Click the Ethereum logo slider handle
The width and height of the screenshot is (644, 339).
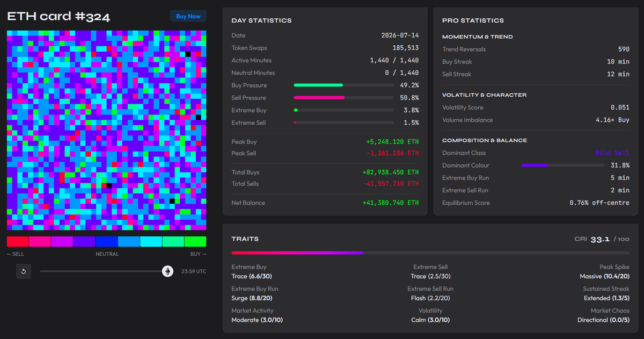tap(168, 271)
